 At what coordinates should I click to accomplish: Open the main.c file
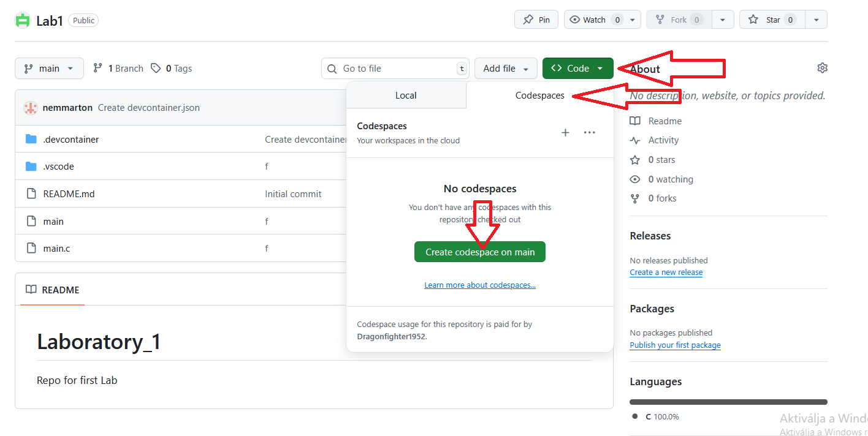click(56, 249)
